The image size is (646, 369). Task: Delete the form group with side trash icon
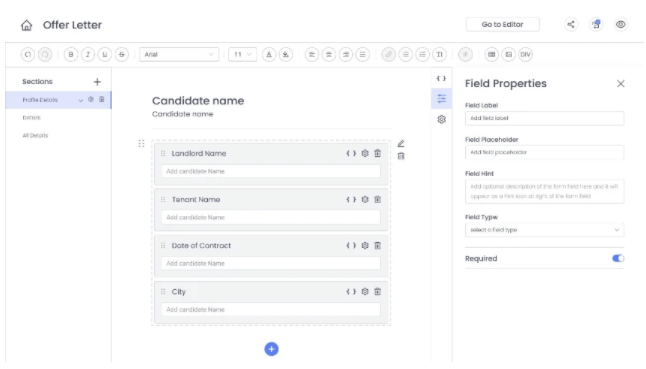401,156
